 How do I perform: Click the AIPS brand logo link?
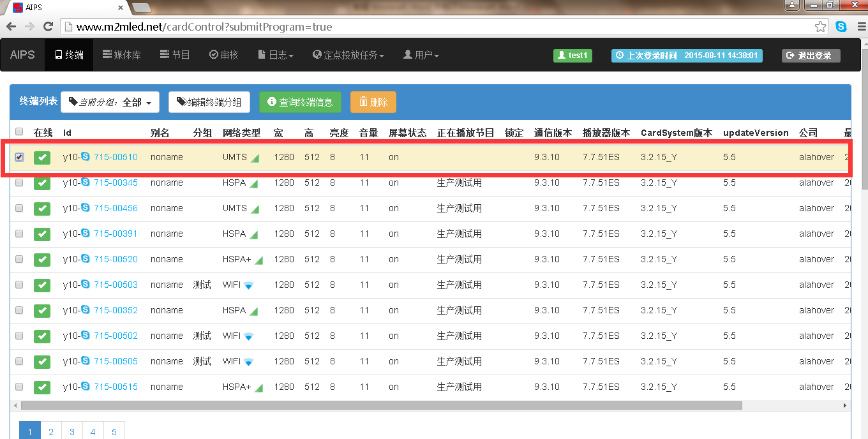click(x=22, y=55)
